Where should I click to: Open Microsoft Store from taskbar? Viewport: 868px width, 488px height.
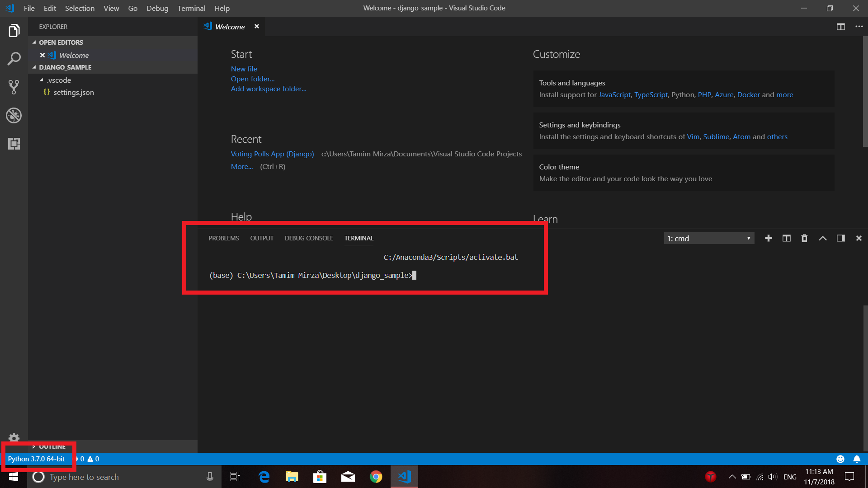(320, 477)
